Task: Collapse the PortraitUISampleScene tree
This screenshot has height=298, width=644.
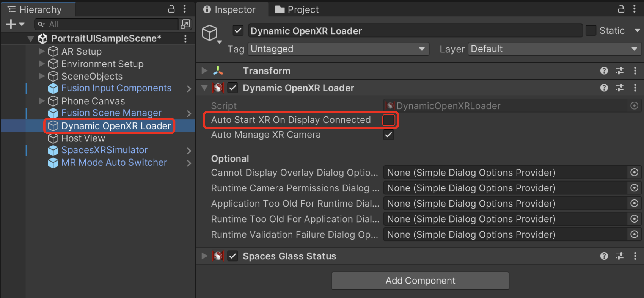Action: click(x=31, y=39)
